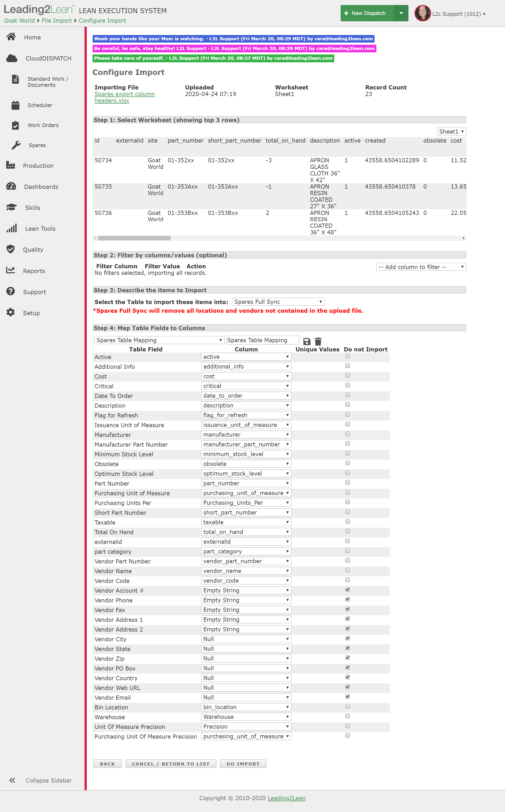Click the Skills graduation cap icon
505x812 pixels.
click(11, 207)
